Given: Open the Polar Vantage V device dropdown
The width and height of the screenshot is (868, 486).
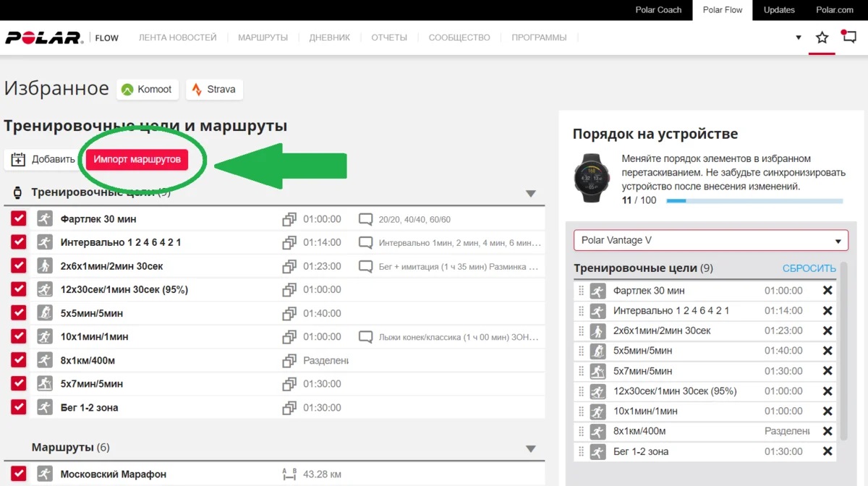Looking at the screenshot, I should click(710, 241).
